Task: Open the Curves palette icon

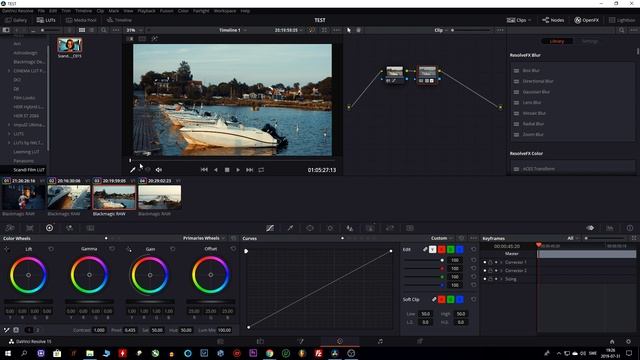Action: pyautogui.click(x=270, y=228)
